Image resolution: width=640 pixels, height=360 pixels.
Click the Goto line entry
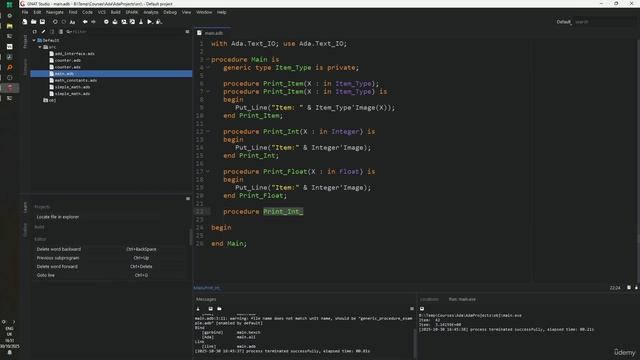(x=45, y=275)
